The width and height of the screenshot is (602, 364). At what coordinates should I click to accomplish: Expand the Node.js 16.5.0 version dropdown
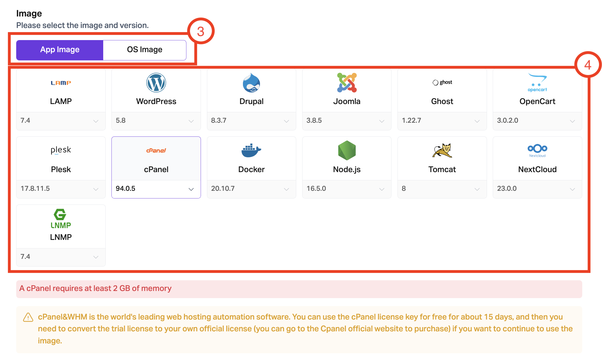click(347, 189)
